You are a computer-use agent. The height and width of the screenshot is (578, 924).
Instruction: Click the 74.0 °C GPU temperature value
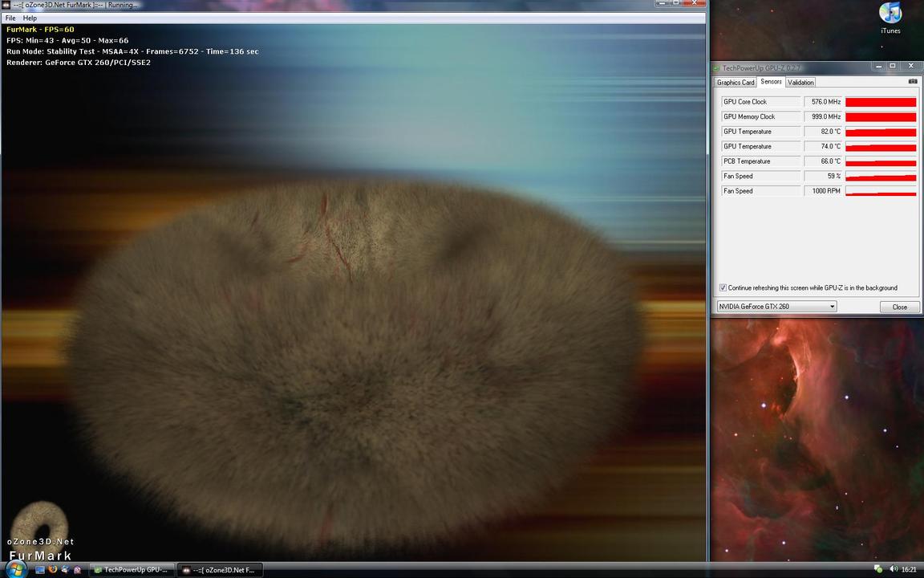click(x=823, y=146)
